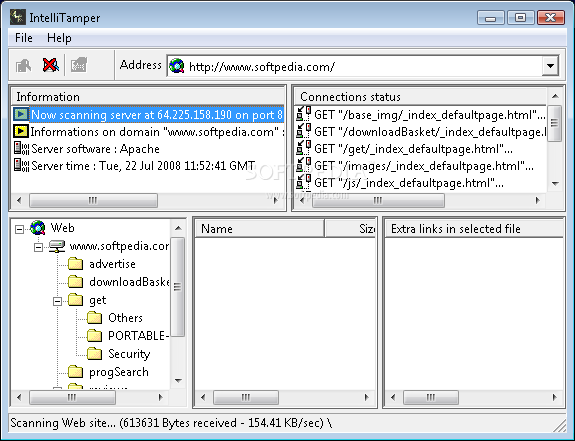This screenshot has height=441, width=575.
Task: Click the Size column header
Action: (350, 229)
